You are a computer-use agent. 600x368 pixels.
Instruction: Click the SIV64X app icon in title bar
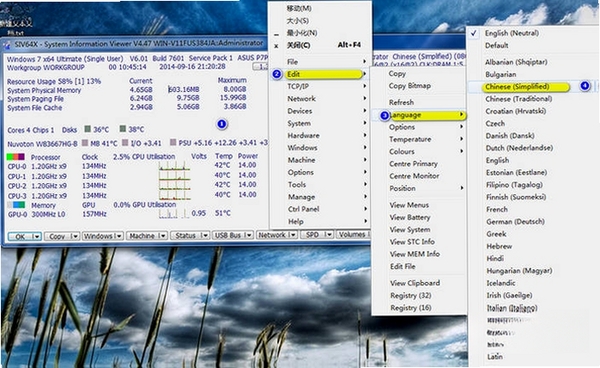(7, 45)
